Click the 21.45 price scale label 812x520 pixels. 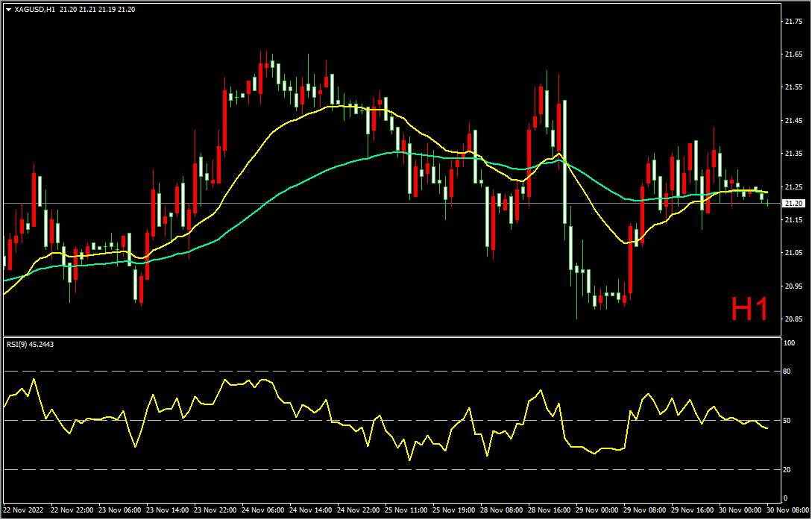(794, 121)
